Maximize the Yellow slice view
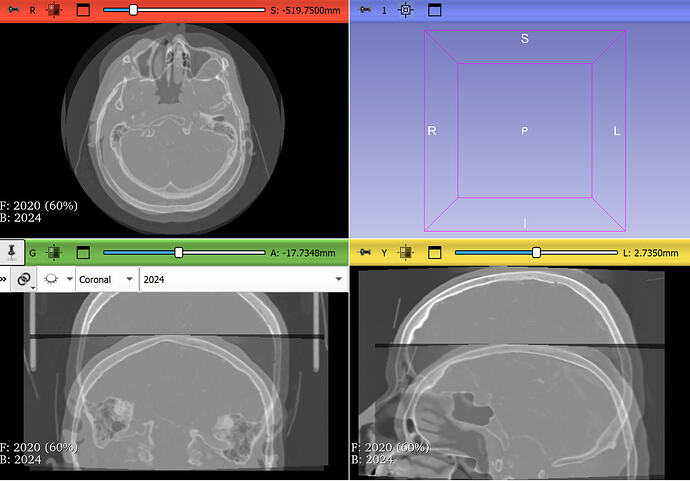The width and height of the screenshot is (690, 481). click(x=434, y=253)
